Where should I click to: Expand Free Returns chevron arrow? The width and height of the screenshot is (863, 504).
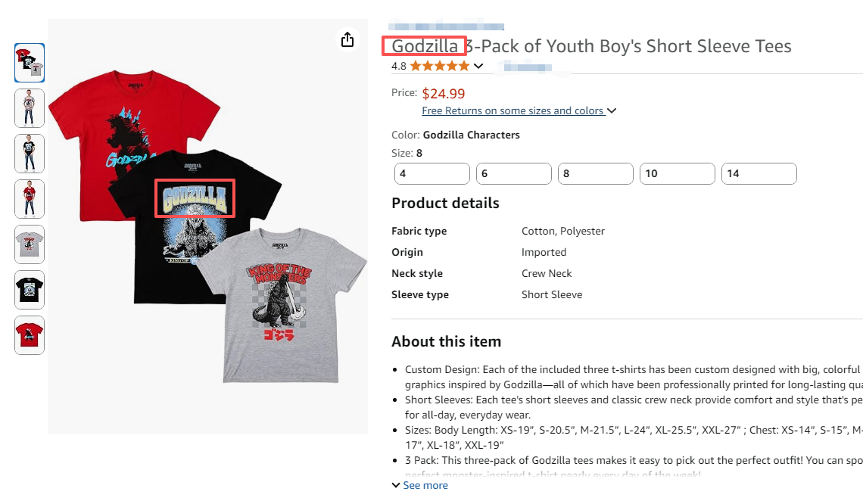coord(612,111)
